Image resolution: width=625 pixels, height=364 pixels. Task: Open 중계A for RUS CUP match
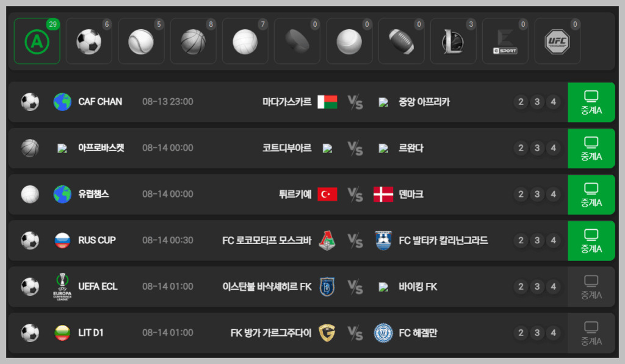(x=591, y=241)
